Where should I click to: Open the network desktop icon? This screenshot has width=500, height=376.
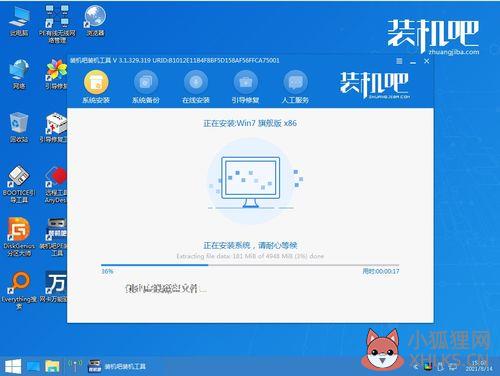tap(19, 74)
